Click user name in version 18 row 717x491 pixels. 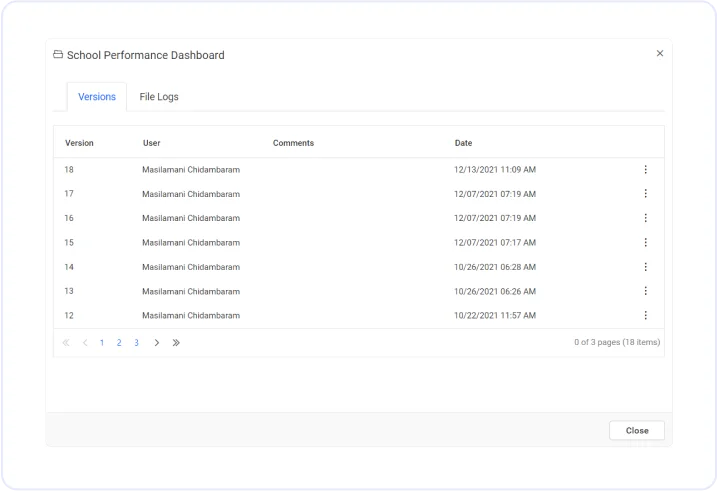(191, 170)
